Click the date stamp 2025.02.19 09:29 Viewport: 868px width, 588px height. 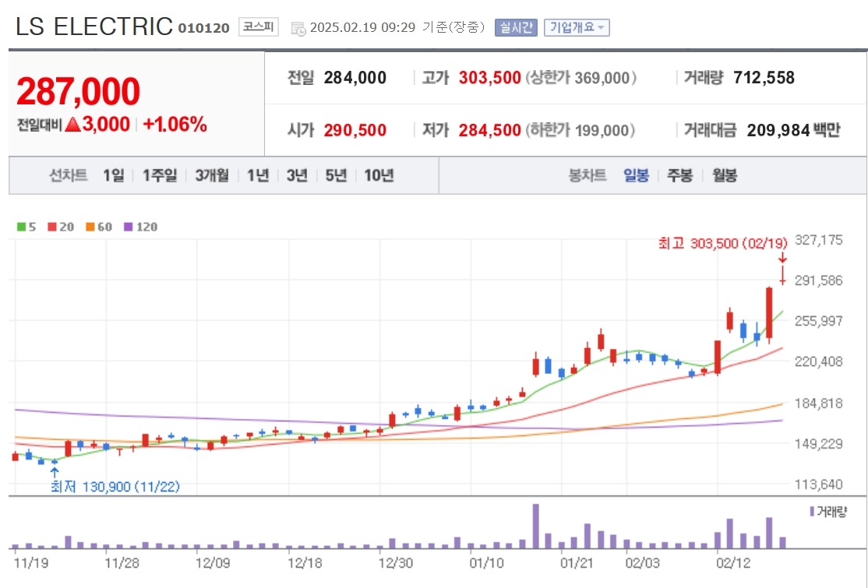362,27
